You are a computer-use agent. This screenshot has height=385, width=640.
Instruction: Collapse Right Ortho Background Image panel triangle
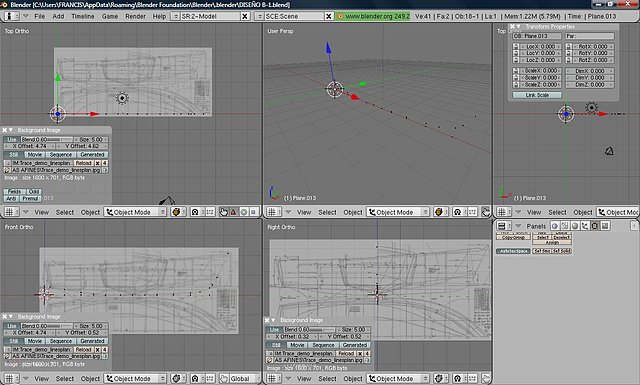[x=273, y=320]
